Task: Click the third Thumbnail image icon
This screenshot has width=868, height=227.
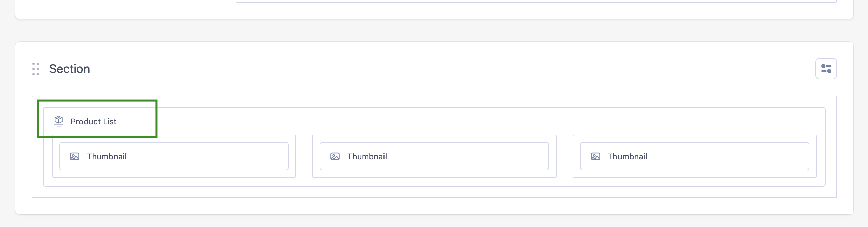Action: (595, 157)
